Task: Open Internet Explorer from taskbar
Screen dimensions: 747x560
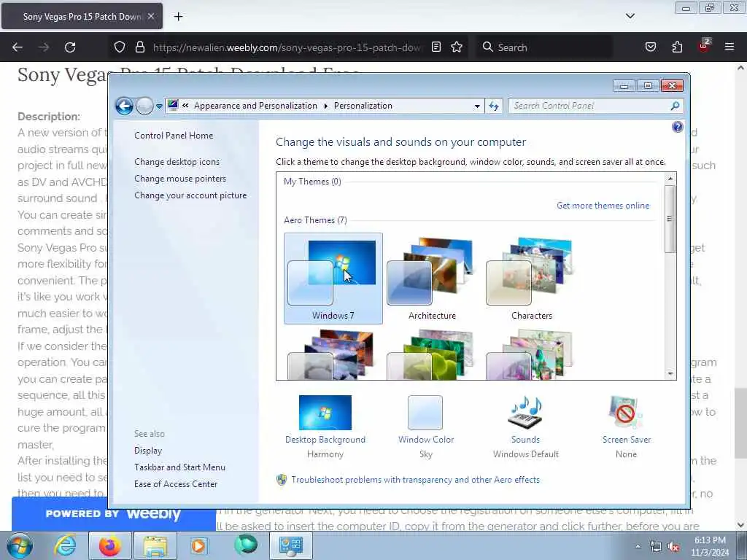Action: (x=65, y=545)
